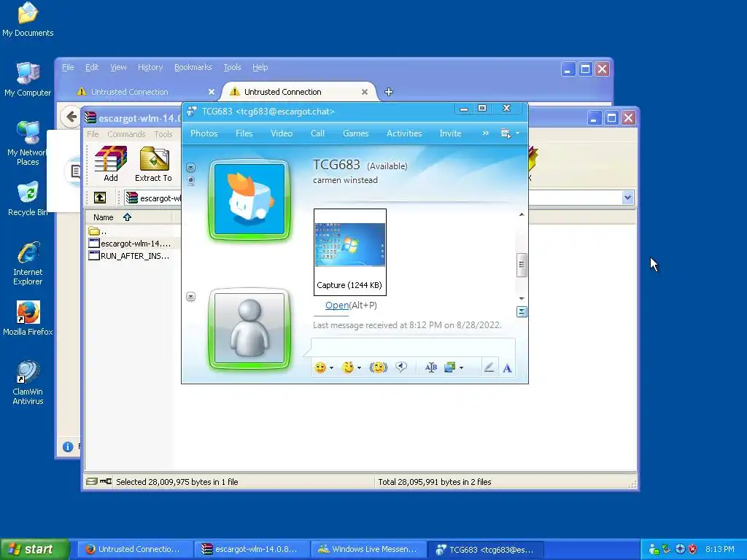Image resolution: width=747 pixels, height=560 pixels.
Task: Select the Internet Explorer desktop icon
Action: pos(28,264)
